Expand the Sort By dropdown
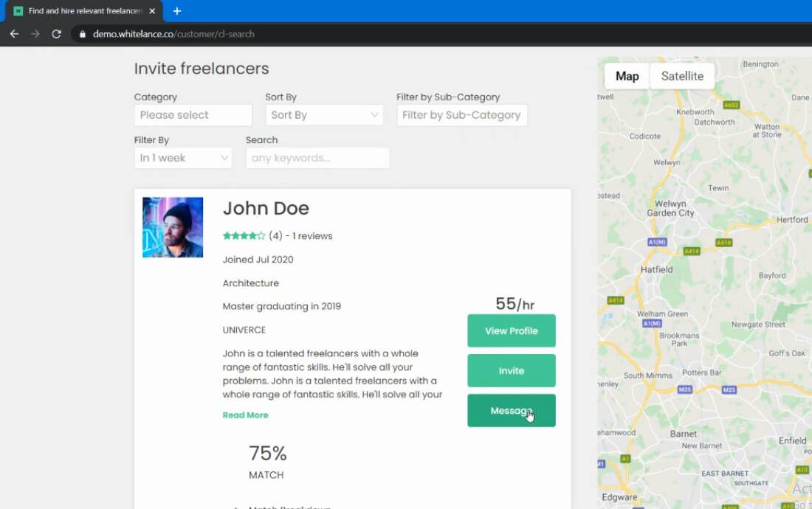Viewport: 812px width, 509px height. point(324,115)
